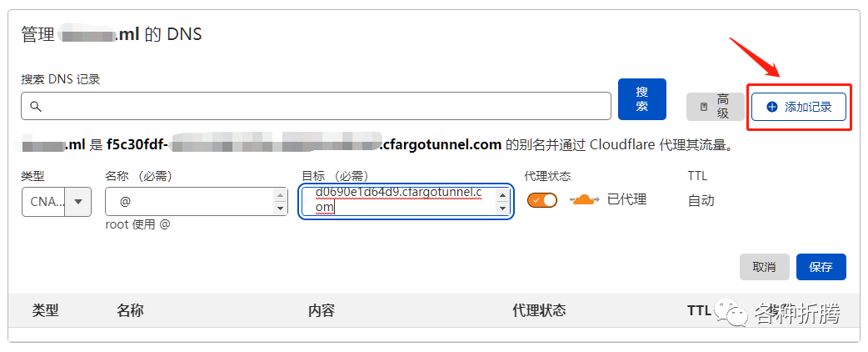Click the 高级 advanced settings icon

(704, 107)
